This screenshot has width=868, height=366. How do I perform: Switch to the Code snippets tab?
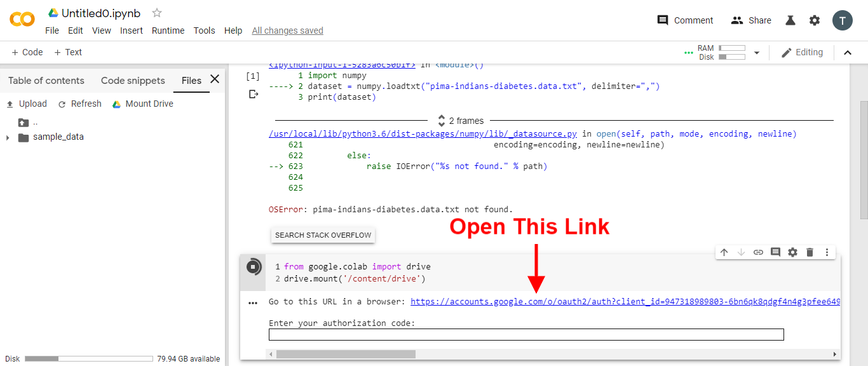coord(132,80)
